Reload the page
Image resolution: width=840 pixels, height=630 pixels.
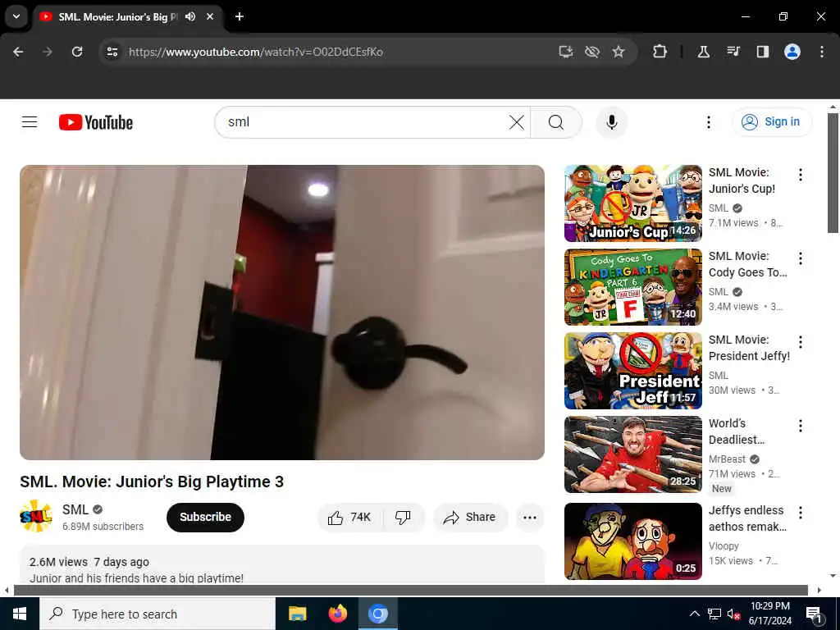coord(77,52)
